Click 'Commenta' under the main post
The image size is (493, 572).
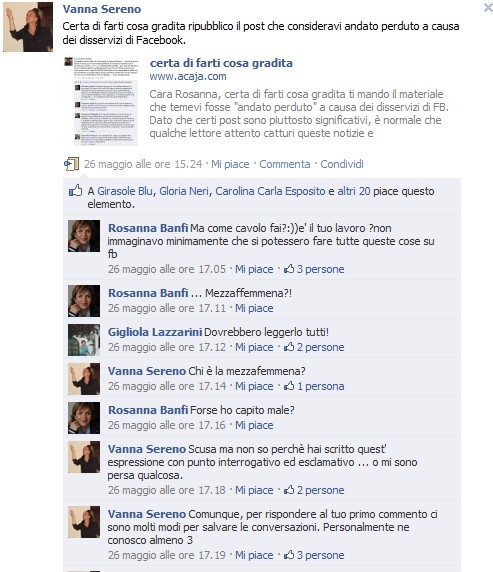coord(285,164)
